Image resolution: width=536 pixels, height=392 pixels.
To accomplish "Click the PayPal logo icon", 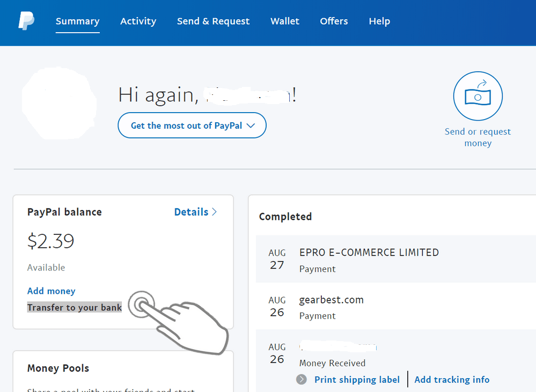I will point(26,21).
